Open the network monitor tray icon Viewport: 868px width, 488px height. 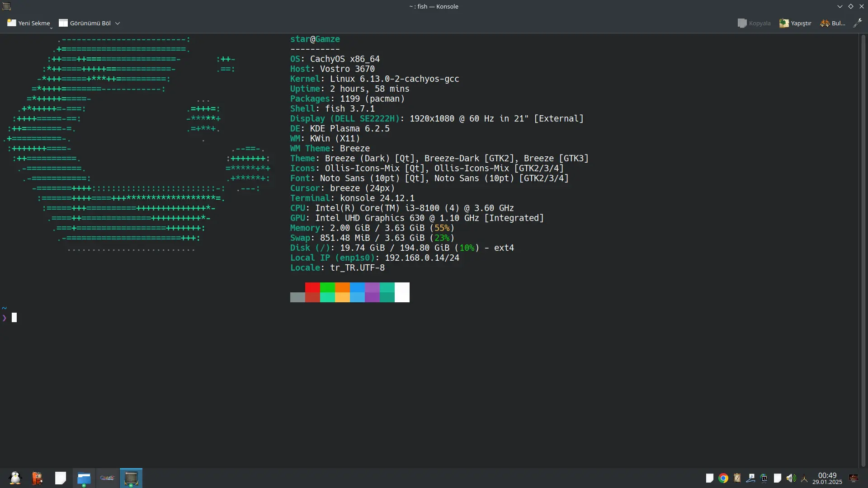tap(764, 478)
